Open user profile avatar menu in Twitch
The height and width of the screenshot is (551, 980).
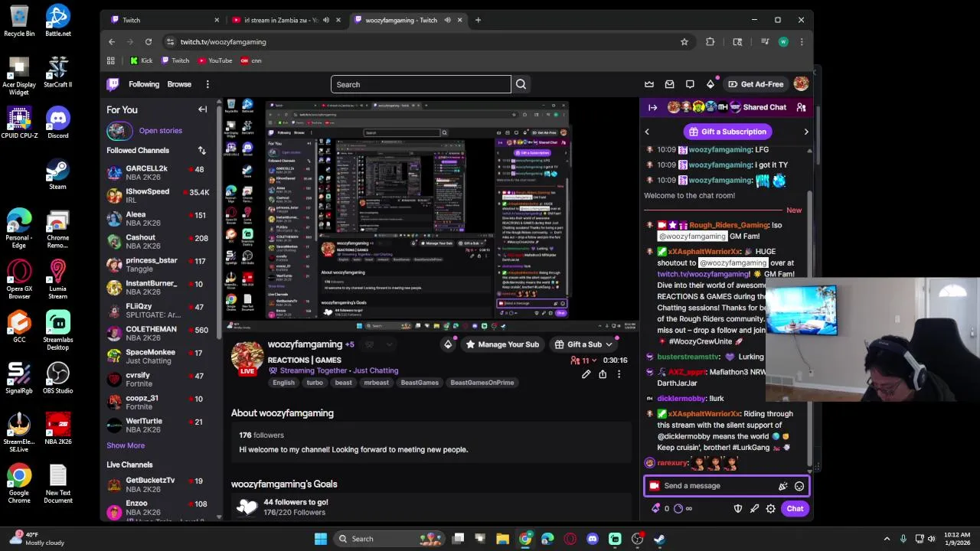point(801,84)
